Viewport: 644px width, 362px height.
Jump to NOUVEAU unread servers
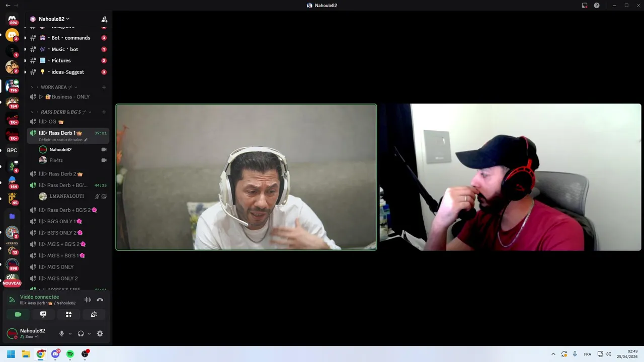coord(12,283)
